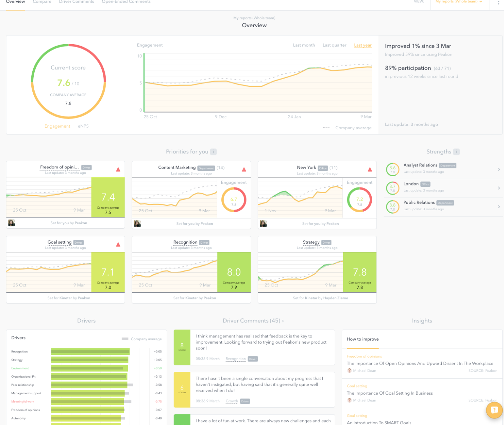
Task: Expand the Analyst Relations strength row
Action: 499,169
